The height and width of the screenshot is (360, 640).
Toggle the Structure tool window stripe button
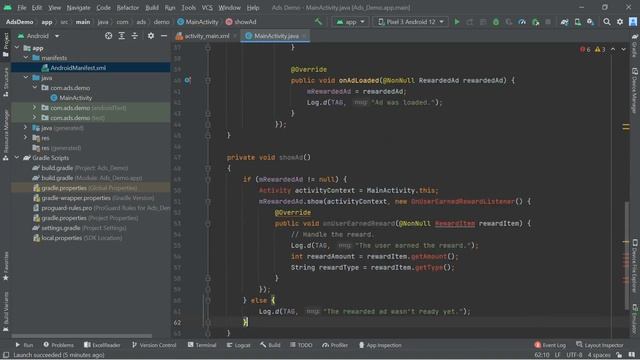pyautogui.click(x=6, y=82)
